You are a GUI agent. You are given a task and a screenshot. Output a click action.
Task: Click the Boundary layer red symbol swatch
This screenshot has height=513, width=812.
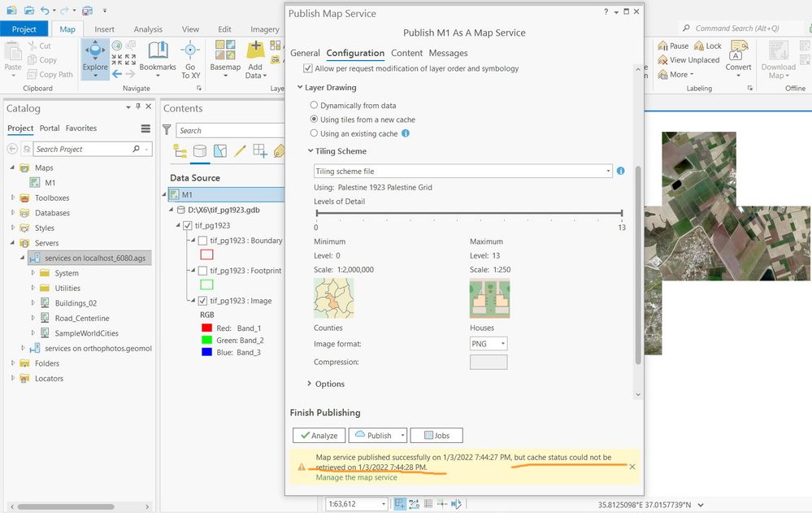206,254
